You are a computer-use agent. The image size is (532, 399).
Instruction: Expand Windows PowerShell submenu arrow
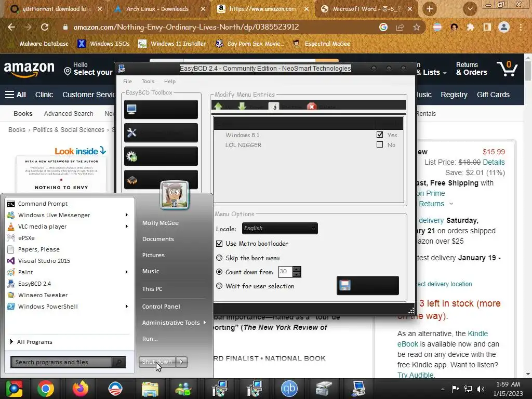click(x=127, y=307)
